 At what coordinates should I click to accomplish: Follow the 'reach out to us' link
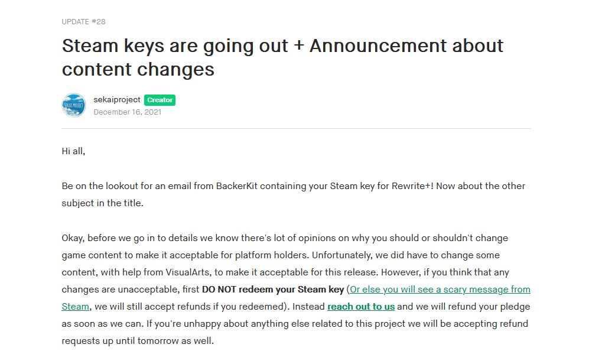361,307
